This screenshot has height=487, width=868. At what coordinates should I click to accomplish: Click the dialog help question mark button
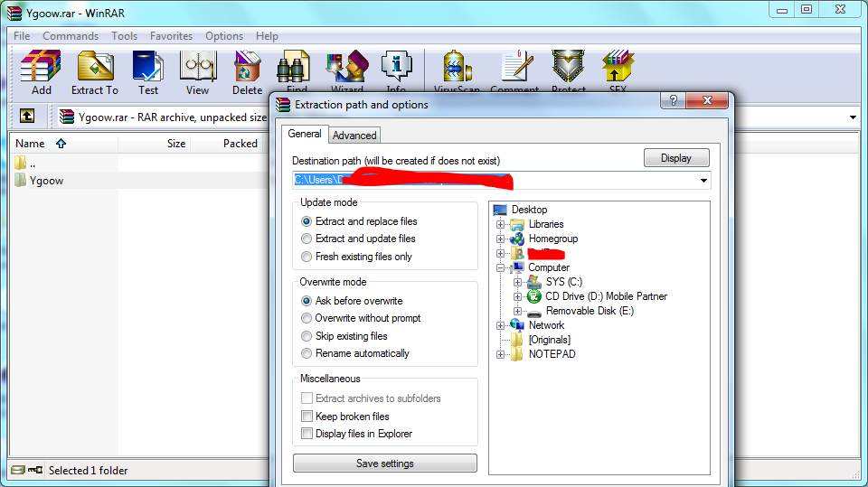pyautogui.click(x=673, y=100)
